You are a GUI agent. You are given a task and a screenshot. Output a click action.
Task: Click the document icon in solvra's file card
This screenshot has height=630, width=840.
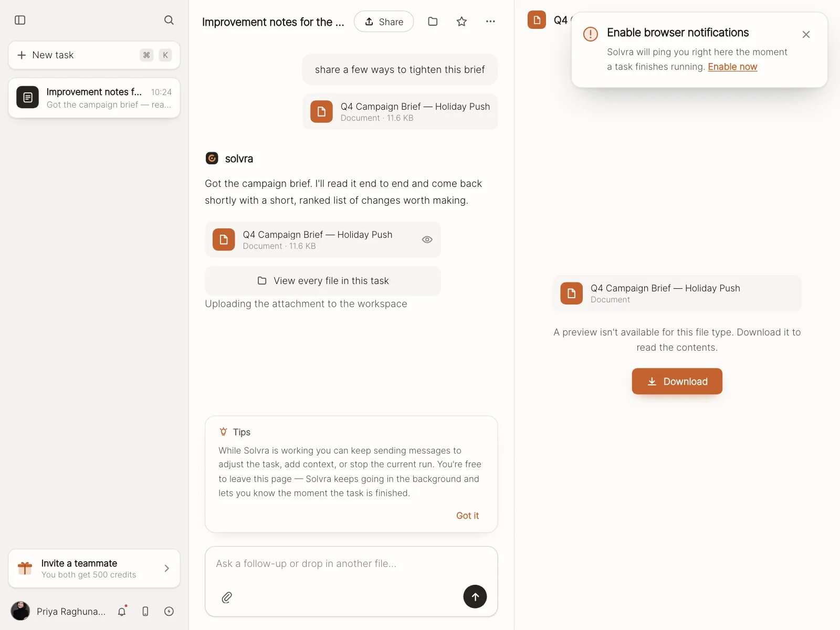point(224,240)
